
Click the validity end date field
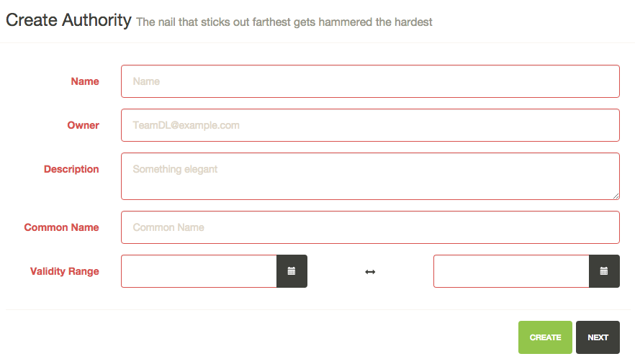511,271
